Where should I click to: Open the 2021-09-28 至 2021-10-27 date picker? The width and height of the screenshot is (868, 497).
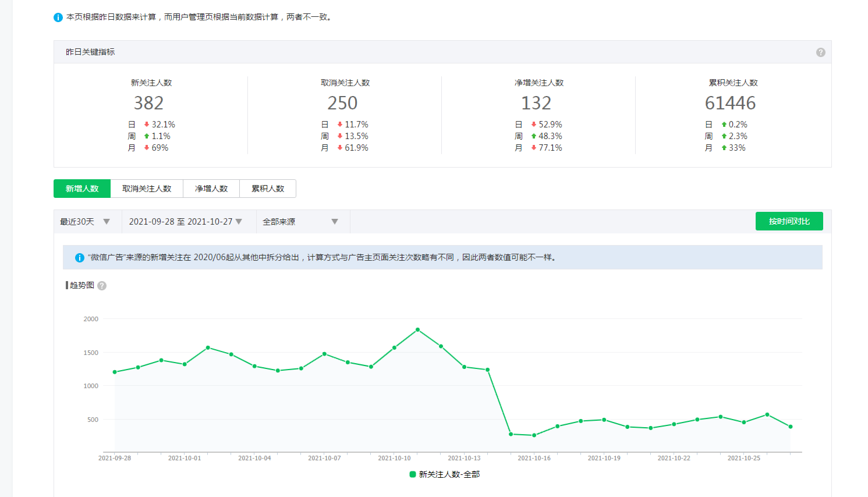[185, 222]
